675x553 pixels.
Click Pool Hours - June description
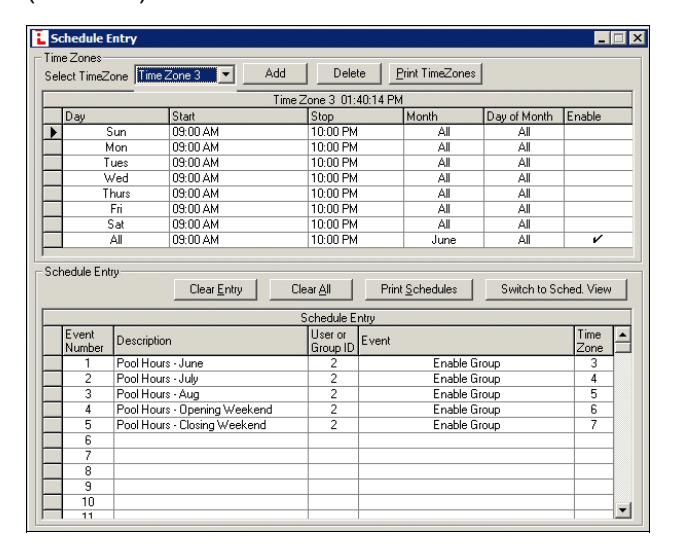(211, 363)
